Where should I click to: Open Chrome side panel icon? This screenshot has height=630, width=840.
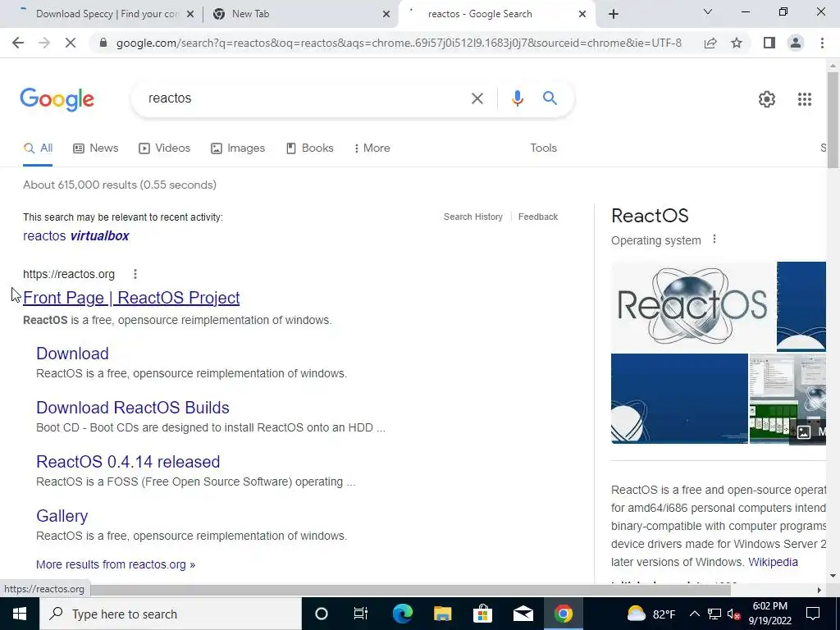point(769,43)
